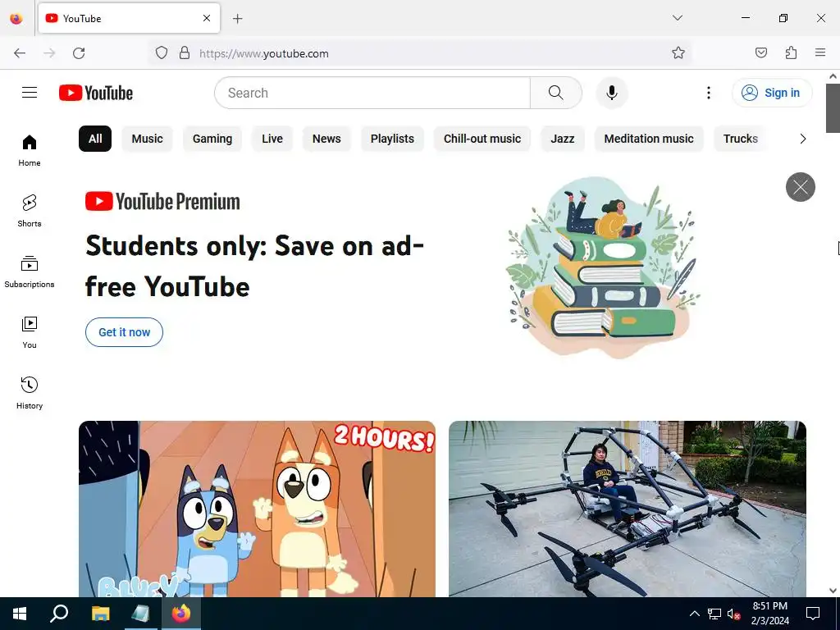
Task: Click Get it now button
Action: (x=125, y=332)
